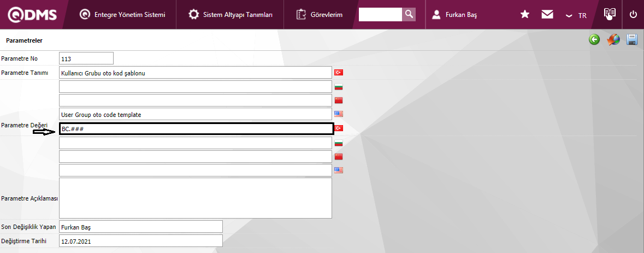This screenshot has width=644, height=253.
Task: Click the globe with orange arrow icon
Action: [x=613, y=40]
